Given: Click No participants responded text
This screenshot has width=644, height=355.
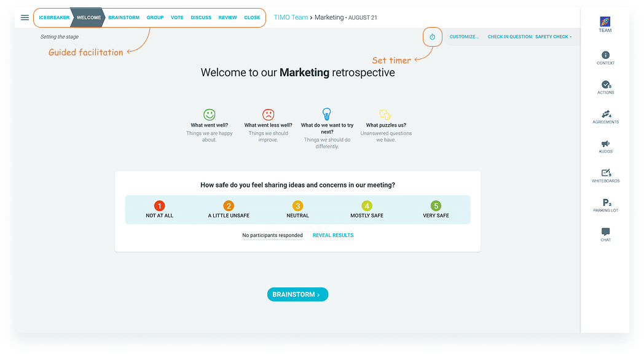Looking at the screenshot, I should coord(272,235).
